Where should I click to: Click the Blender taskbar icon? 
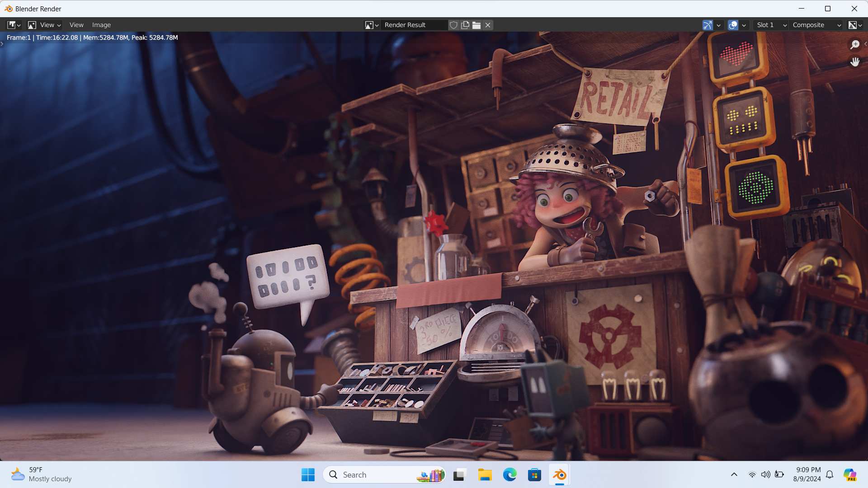point(560,475)
